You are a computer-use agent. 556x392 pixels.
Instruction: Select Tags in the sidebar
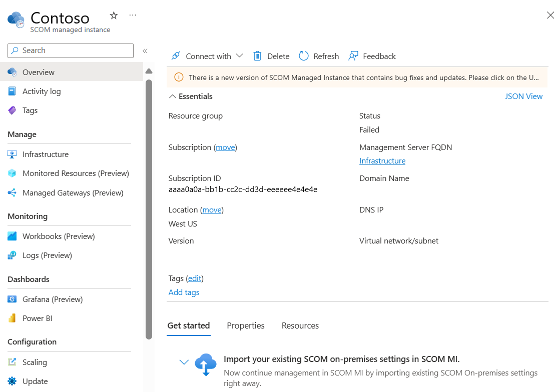click(x=30, y=110)
